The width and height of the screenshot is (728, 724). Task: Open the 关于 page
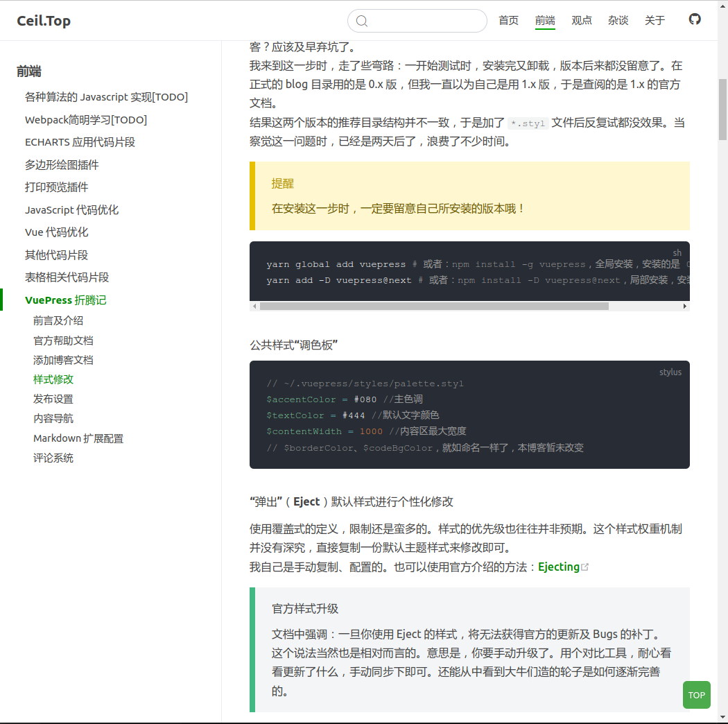click(x=655, y=20)
